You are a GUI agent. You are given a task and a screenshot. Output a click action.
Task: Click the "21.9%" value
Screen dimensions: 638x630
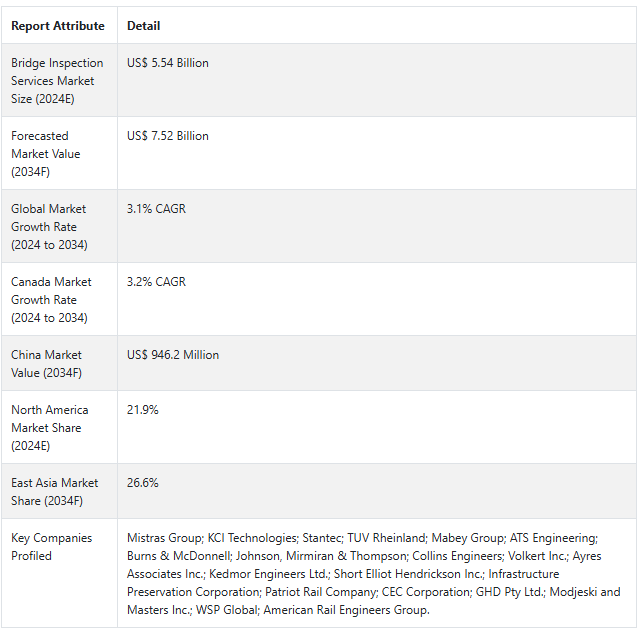pos(143,410)
